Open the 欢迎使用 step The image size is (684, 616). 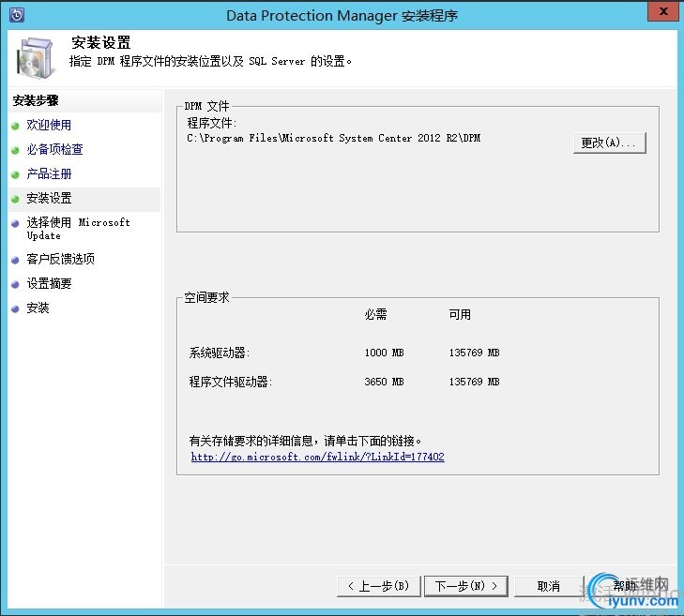tap(49, 125)
